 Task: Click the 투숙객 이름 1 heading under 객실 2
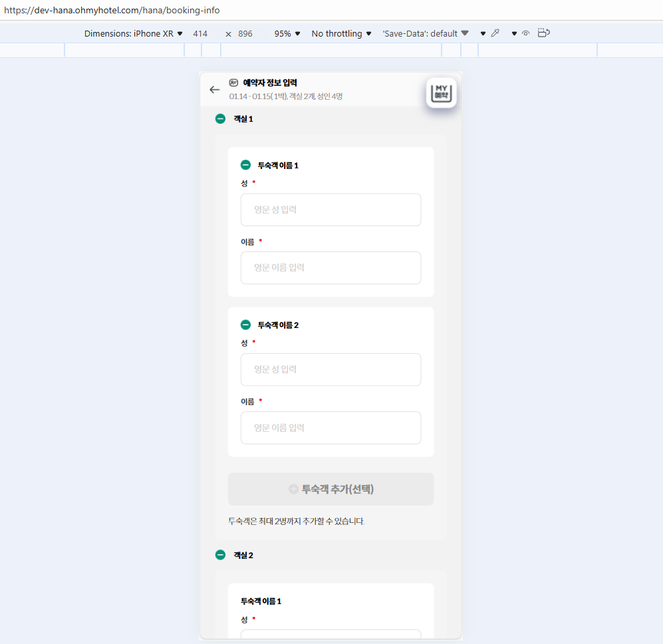tap(261, 601)
